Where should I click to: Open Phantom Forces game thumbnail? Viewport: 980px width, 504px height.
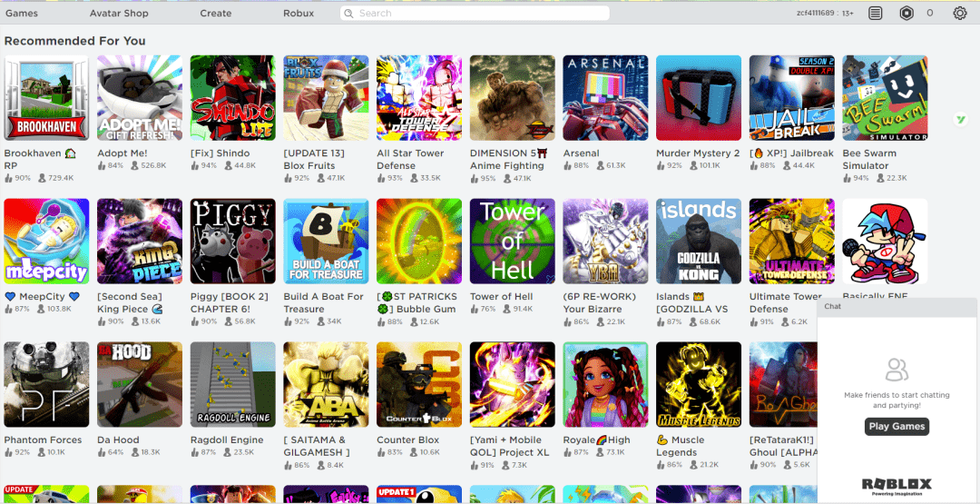(x=46, y=384)
